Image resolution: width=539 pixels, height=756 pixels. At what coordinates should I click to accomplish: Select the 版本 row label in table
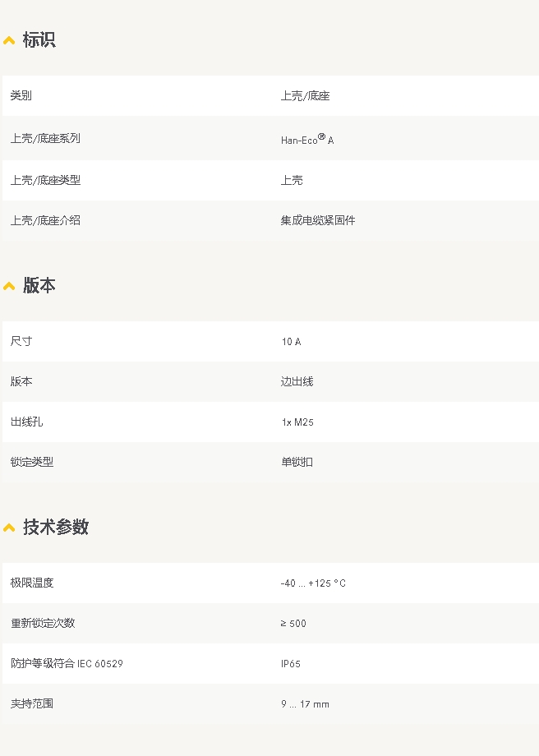click(x=21, y=381)
